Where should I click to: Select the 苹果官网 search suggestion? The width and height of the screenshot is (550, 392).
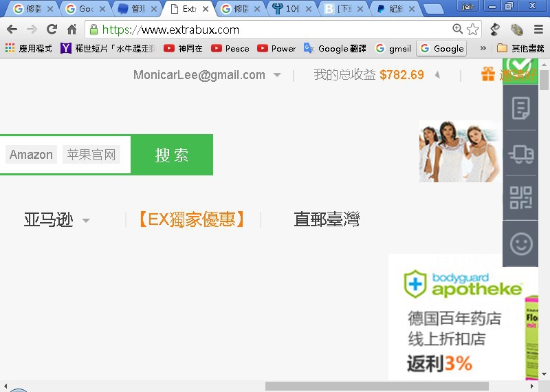91,155
